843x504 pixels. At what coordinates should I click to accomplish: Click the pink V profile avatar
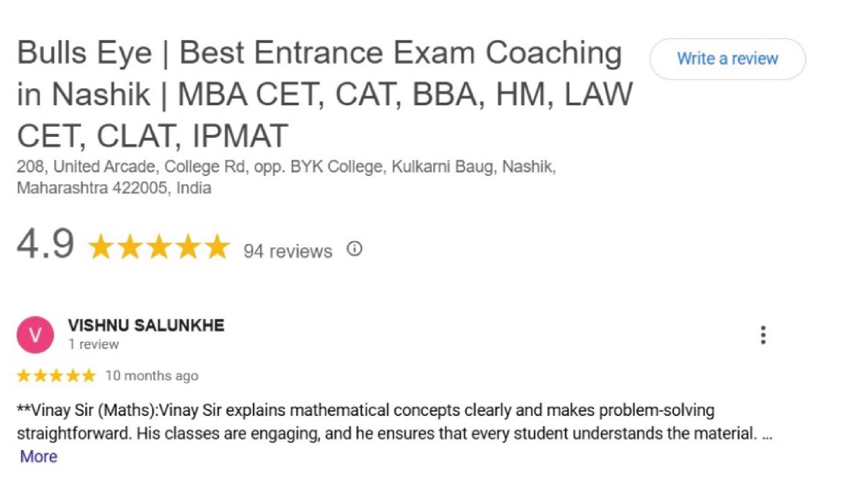35,335
